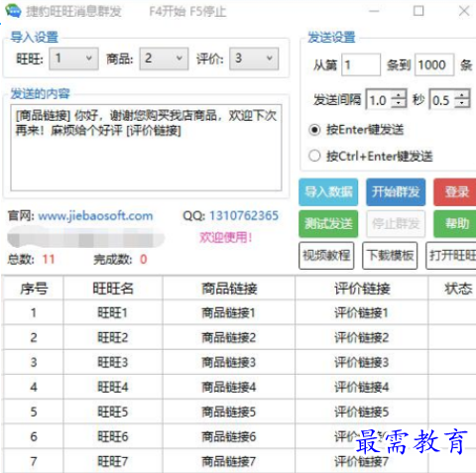Click the pink 欢迎使用! status text
Image resolution: width=476 pixels, height=473 pixels.
[226, 237]
